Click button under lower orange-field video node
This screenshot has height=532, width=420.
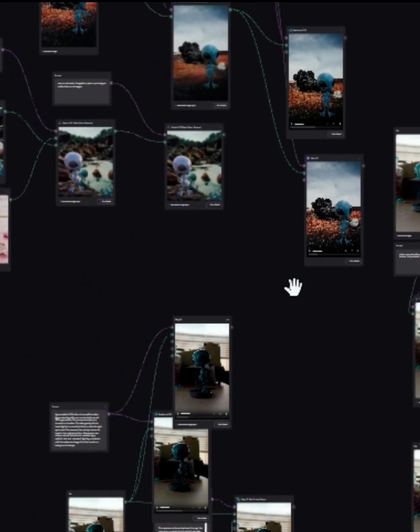[354, 261]
